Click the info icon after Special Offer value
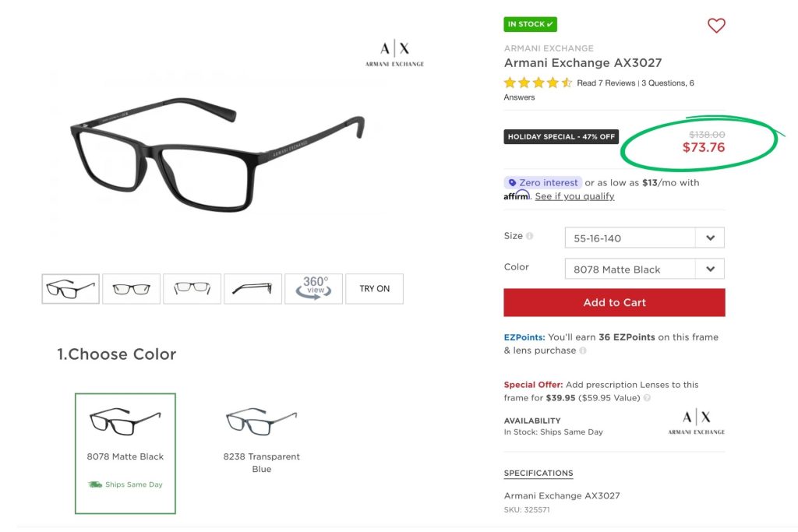 646,398
